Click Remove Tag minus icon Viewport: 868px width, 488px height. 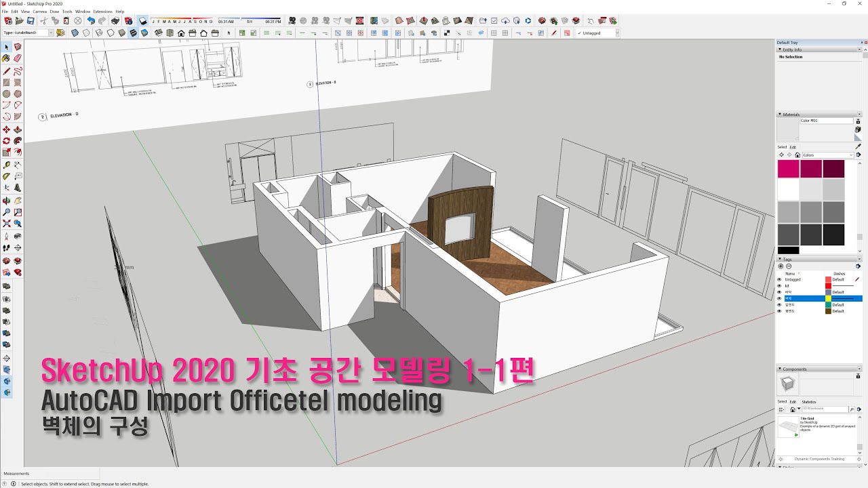(789, 266)
